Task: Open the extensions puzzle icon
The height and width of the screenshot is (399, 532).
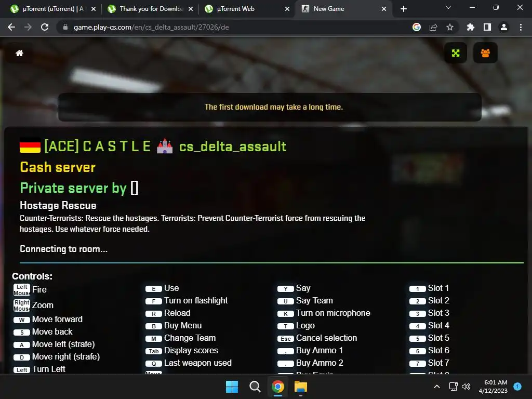Action: pos(471,27)
